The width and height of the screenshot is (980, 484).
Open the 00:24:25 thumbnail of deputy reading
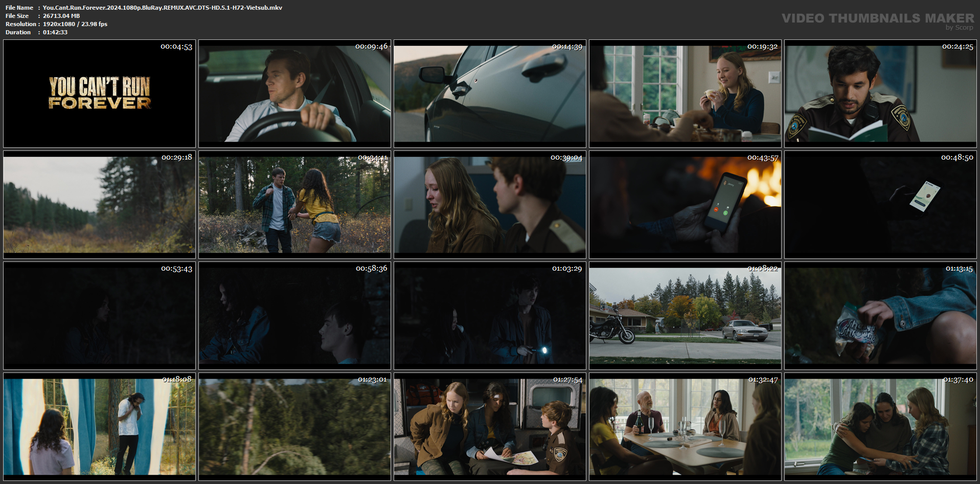[x=880, y=94]
